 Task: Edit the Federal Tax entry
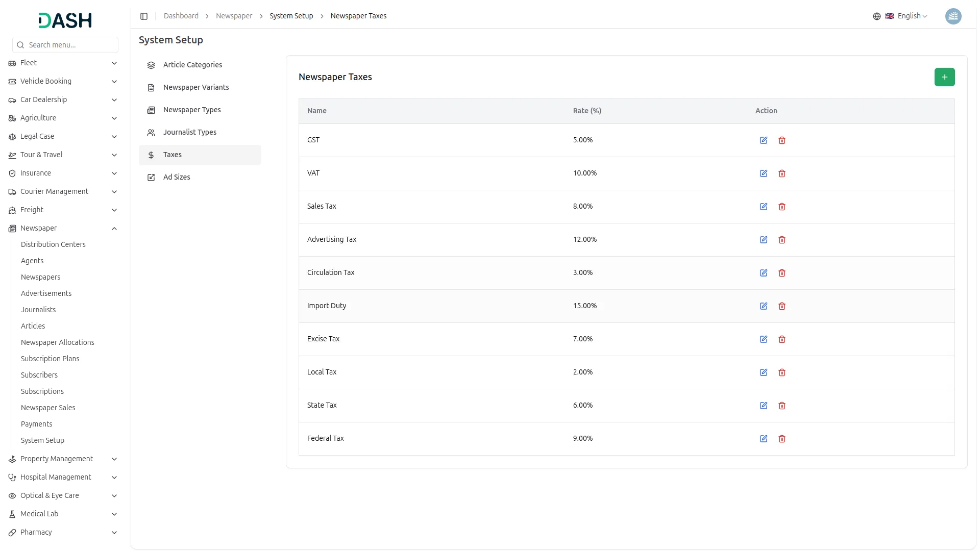click(764, 439)
